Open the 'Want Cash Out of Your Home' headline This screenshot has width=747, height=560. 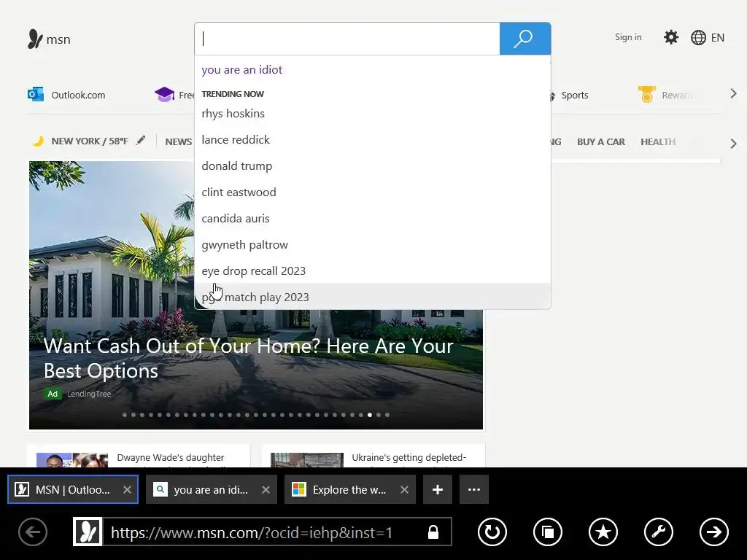[x=248, y=358]
